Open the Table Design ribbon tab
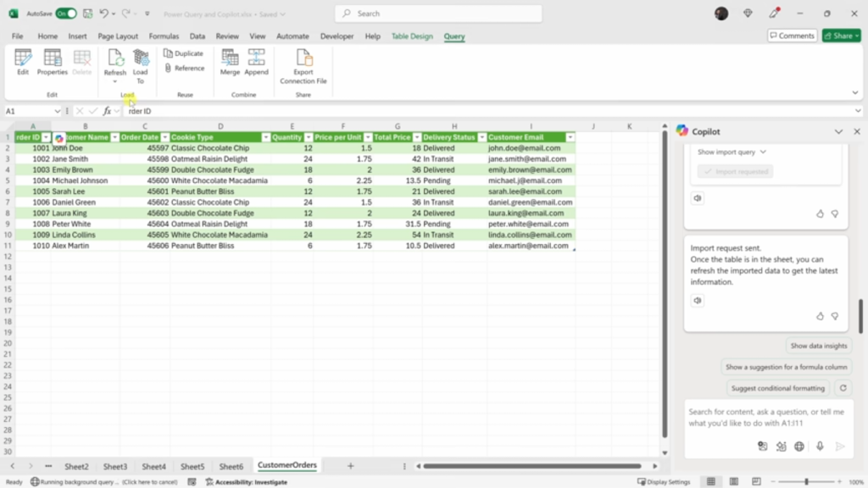 pos(412,36)
